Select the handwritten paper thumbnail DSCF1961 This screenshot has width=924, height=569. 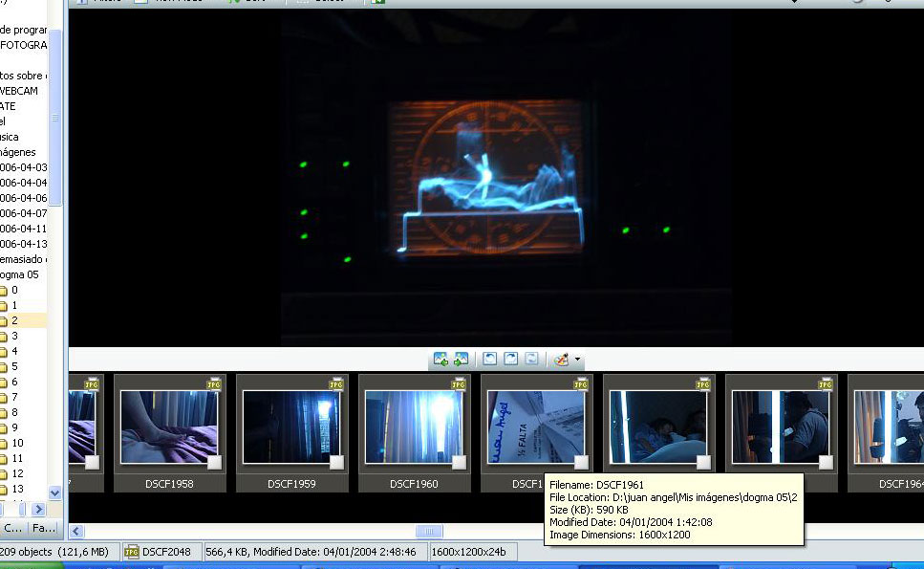[536, 427]
